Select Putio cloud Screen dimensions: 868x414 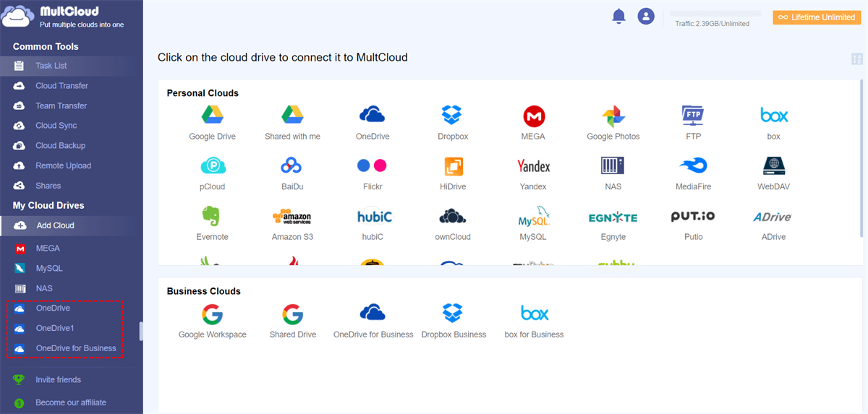pyautogui.click(x=693, y=223)
